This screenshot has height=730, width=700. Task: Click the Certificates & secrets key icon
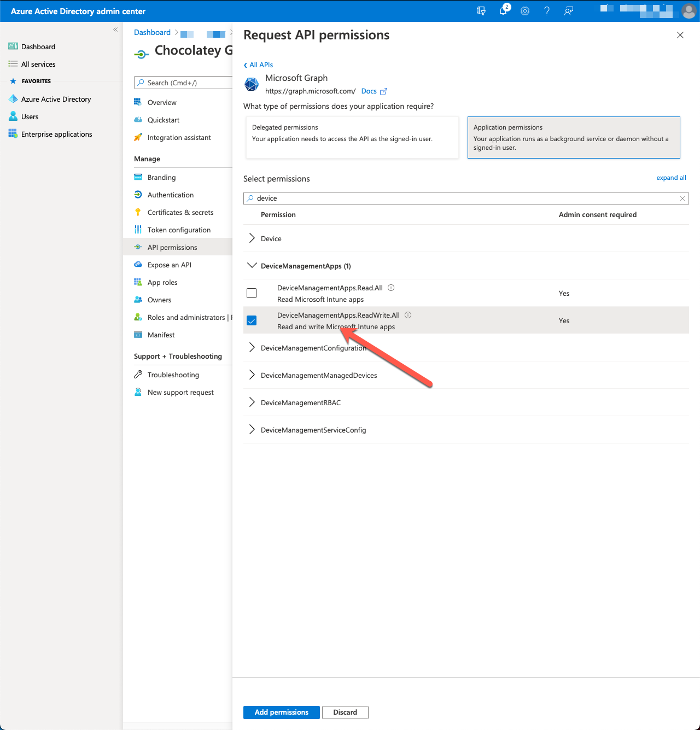click(x=138, y=212)
